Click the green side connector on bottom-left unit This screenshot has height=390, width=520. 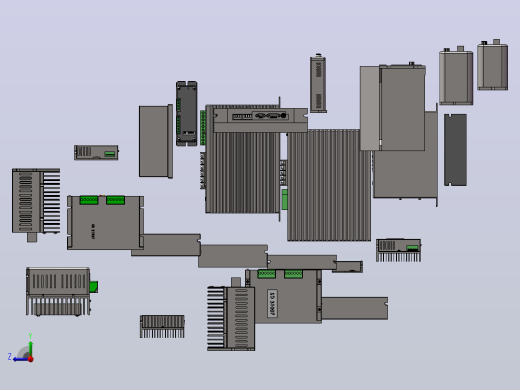(94, 287)
